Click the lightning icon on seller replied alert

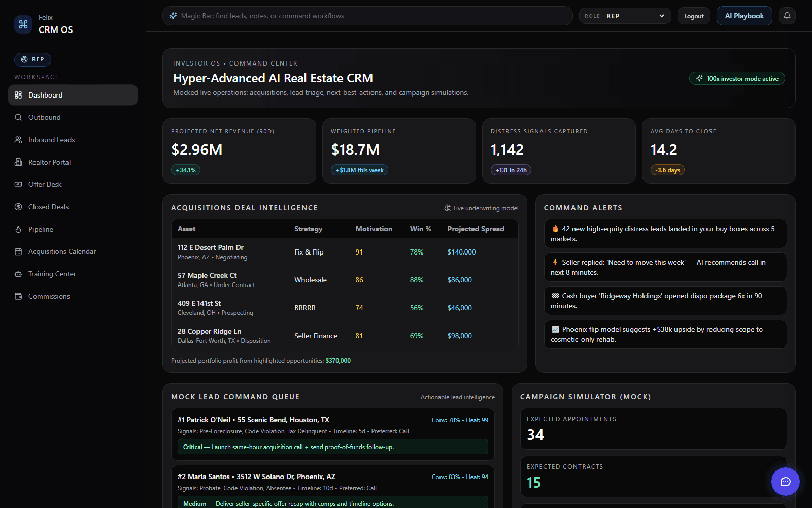555,262
